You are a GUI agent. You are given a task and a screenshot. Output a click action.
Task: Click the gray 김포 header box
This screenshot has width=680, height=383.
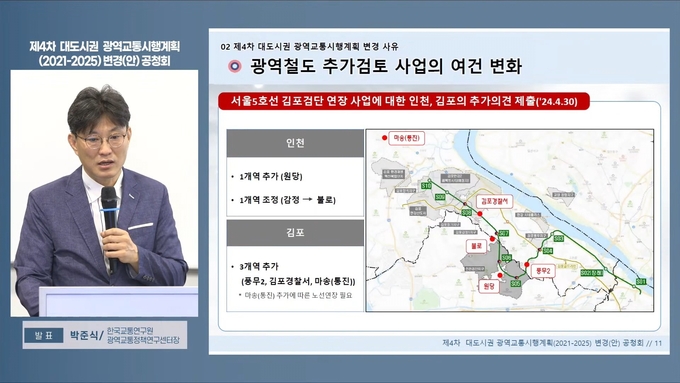[x=295, y=233]
